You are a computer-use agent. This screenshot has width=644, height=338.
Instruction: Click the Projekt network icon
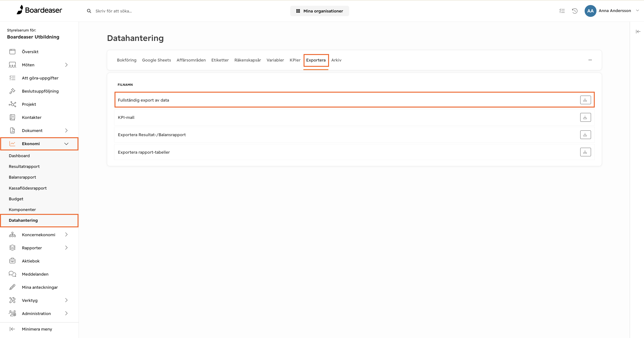(12, 104)
